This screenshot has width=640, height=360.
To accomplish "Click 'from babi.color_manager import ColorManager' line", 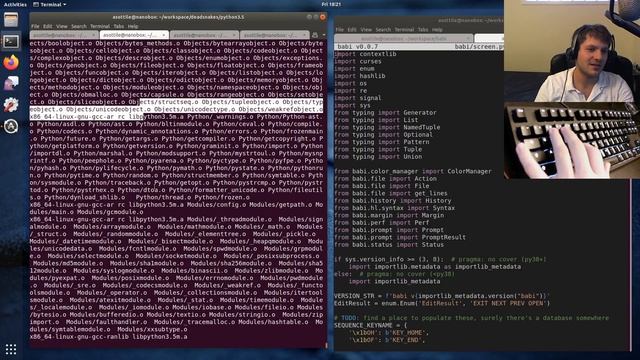I will pyautogui.click(x=413, y=171).
